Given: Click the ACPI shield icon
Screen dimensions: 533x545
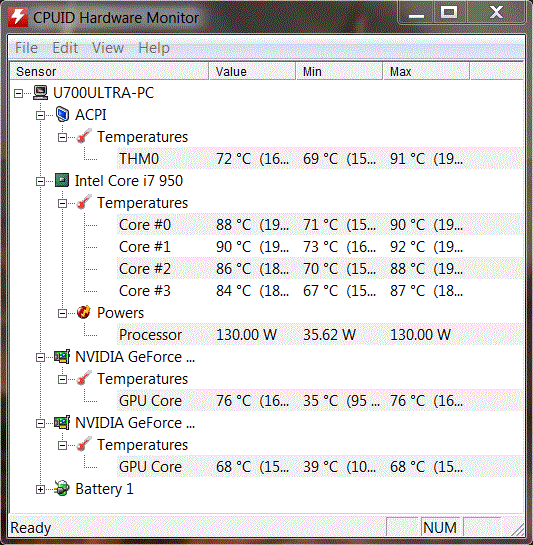Looking at the screenshot, I should point(62,114).
